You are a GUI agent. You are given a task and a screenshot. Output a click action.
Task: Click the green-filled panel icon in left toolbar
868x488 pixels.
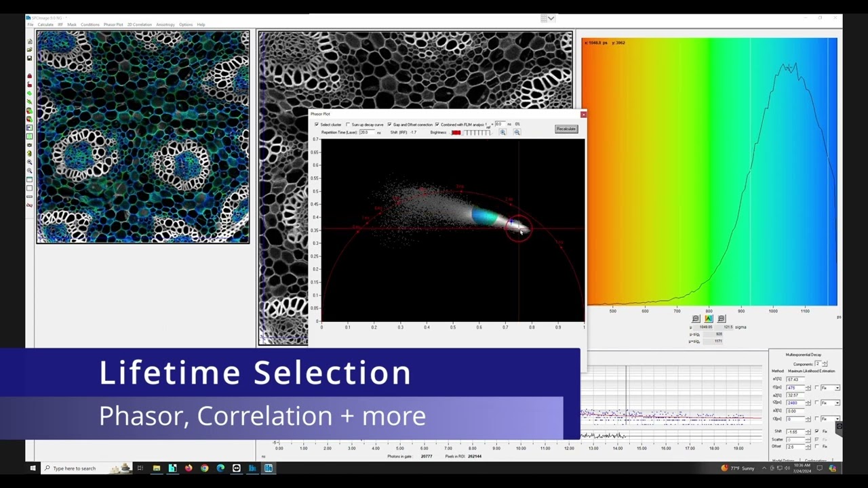tap(30, 136)
